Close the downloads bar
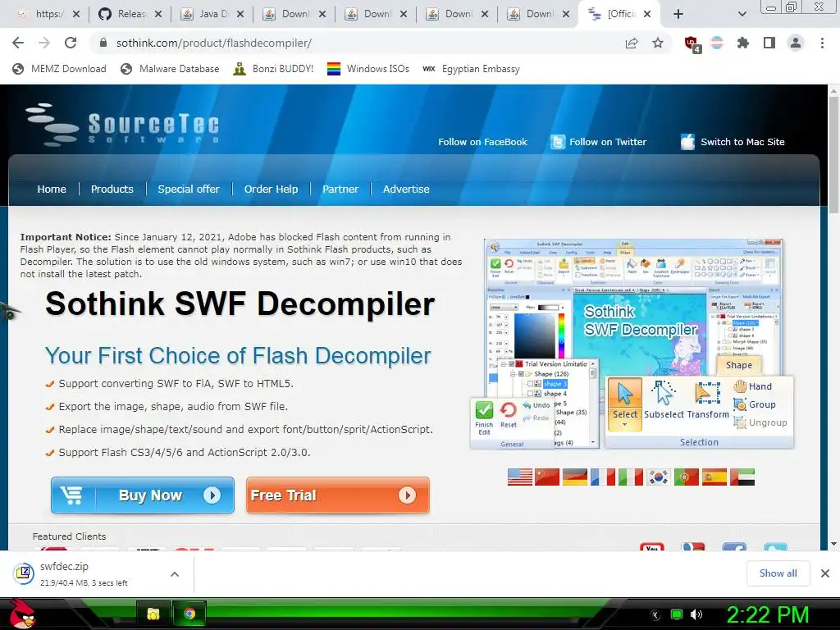 pos(825,573)
